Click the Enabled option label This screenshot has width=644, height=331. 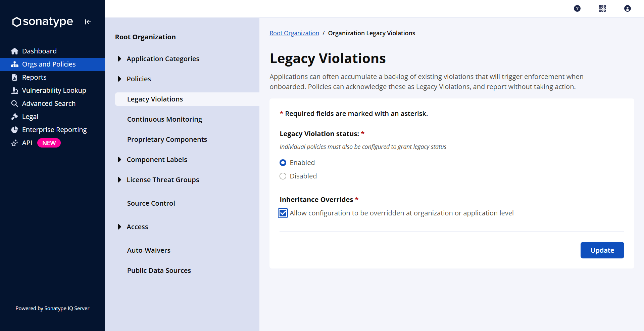pos(302,163)
